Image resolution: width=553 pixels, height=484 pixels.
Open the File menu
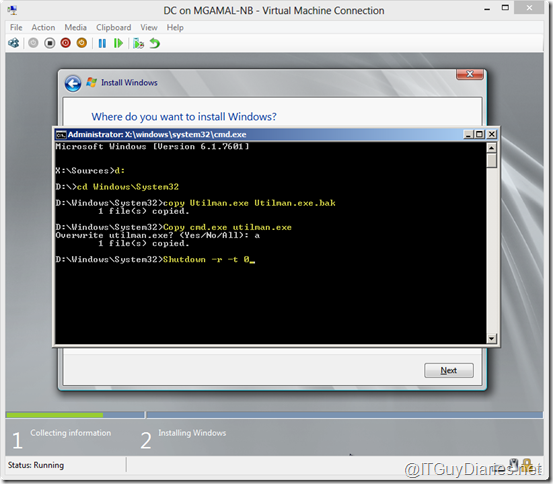point(16,28)
